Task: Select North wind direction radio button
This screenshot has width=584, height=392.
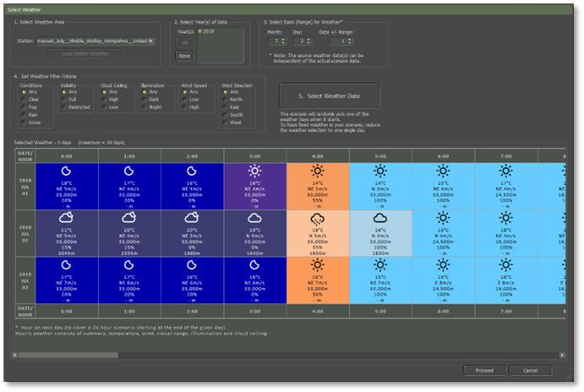Action: coord(226,99)
